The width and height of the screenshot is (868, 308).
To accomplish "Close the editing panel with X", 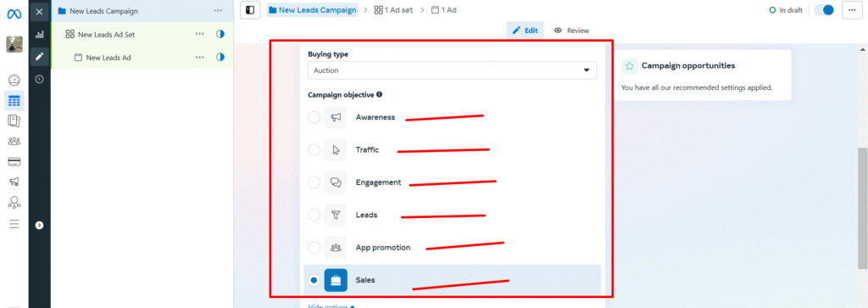I will point(39,12).
